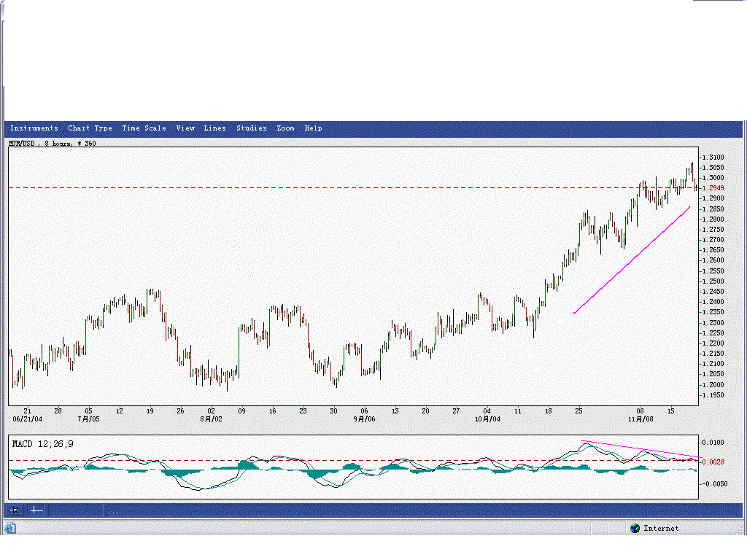747x560 pixels.
Task: Click the Internet Explorer page icon in status bar
Action: [9, 528]
